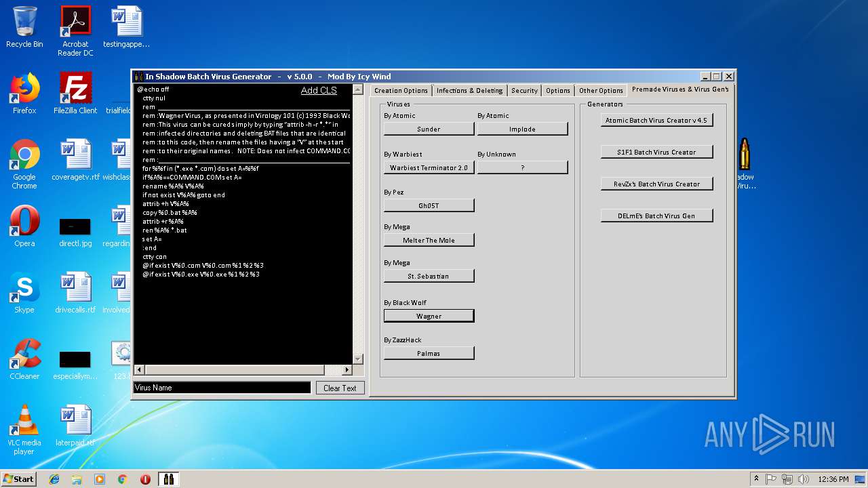Launch Skype desktop icon
The image size is (868, 488).
pyautogui.click(x=24, y=293)
